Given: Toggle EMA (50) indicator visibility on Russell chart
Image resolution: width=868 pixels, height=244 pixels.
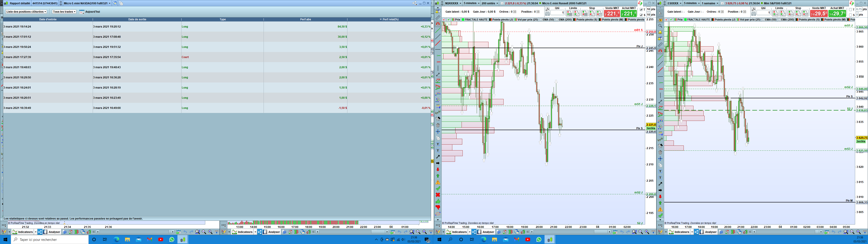Looking at the screenshot, I should (x=541, y=20).
